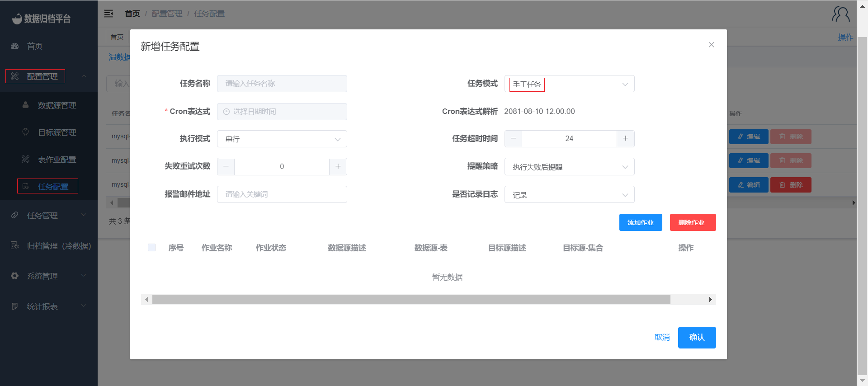Decrease 失败重试次数 with minus button
This screenshot has width=868, height=386.
[x=226, y=166]
